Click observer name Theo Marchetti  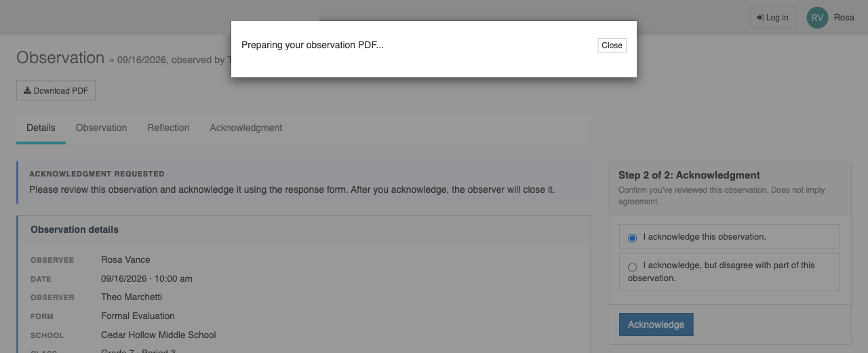tap(132, 297)
